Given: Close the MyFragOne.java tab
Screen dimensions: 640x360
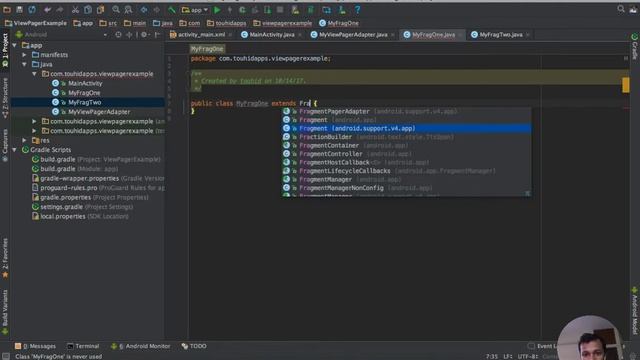Looking at the screenshot, I should coord(460,35).
